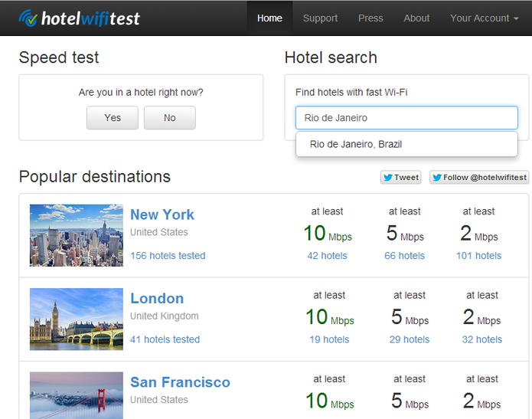
Task: Open the Press page
Action: click(x=370, y=18)
